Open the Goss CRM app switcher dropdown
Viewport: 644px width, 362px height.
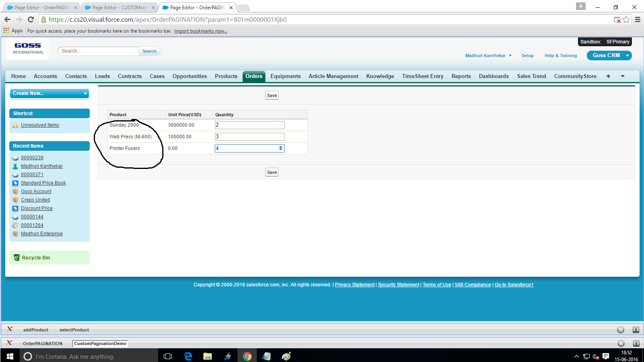click(609, 56)
